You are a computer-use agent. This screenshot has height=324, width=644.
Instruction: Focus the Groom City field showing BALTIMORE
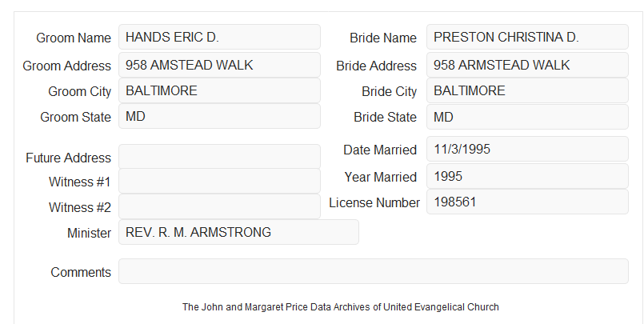tap(219, 90)
